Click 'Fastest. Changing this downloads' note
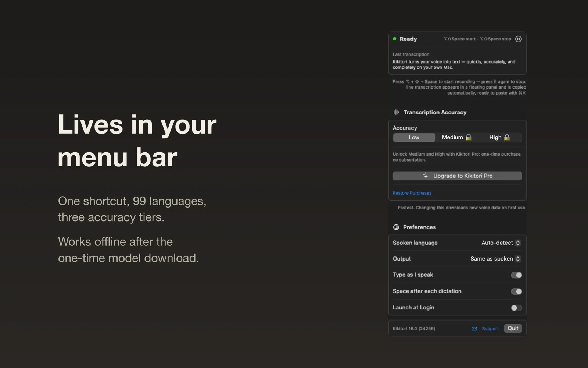The height and width of the screenshot is (368, 588). (x=462, y=208)
